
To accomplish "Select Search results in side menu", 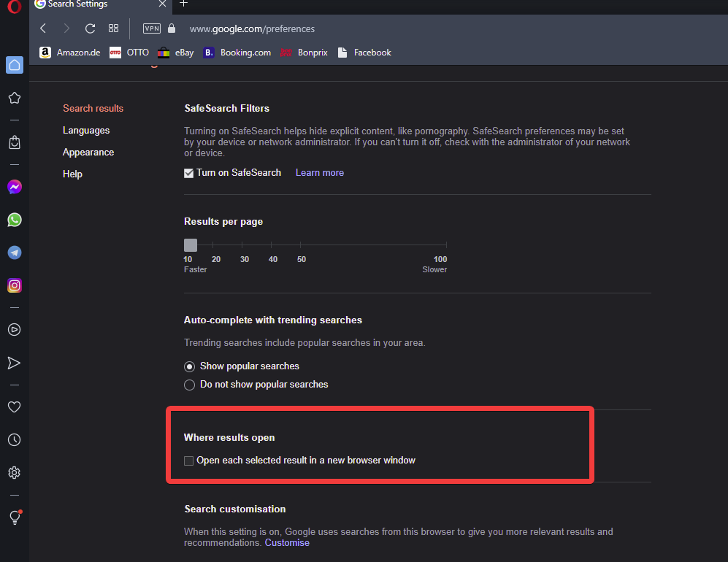I will (x=93, y=109).
